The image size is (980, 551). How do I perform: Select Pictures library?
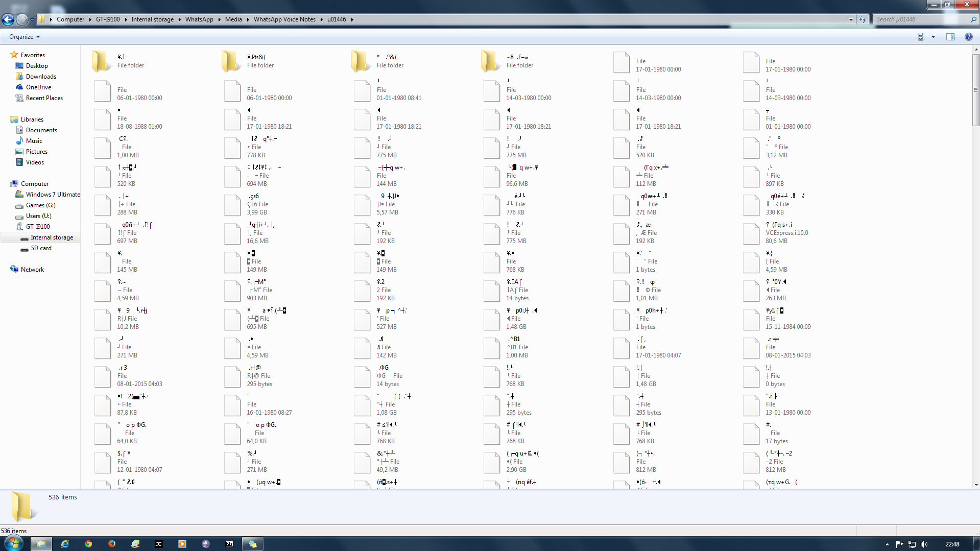pos(37,152)
